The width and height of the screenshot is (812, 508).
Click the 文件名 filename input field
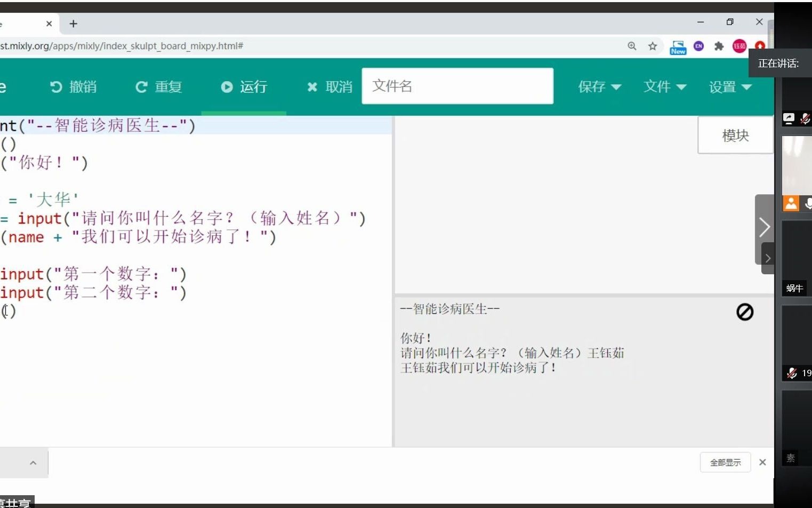457,86
